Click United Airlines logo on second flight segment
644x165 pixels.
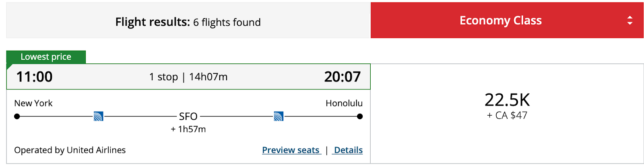click(x=279, y=116)
